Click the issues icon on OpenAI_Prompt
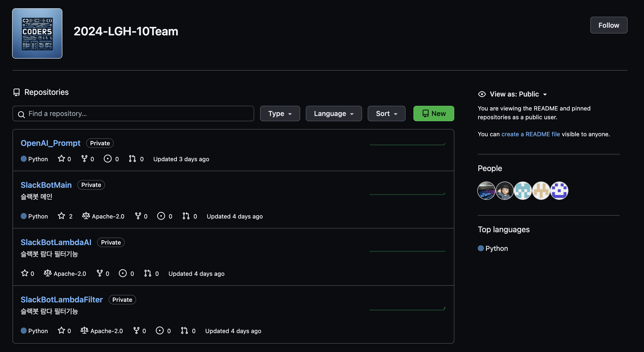 tap(108, 159)
